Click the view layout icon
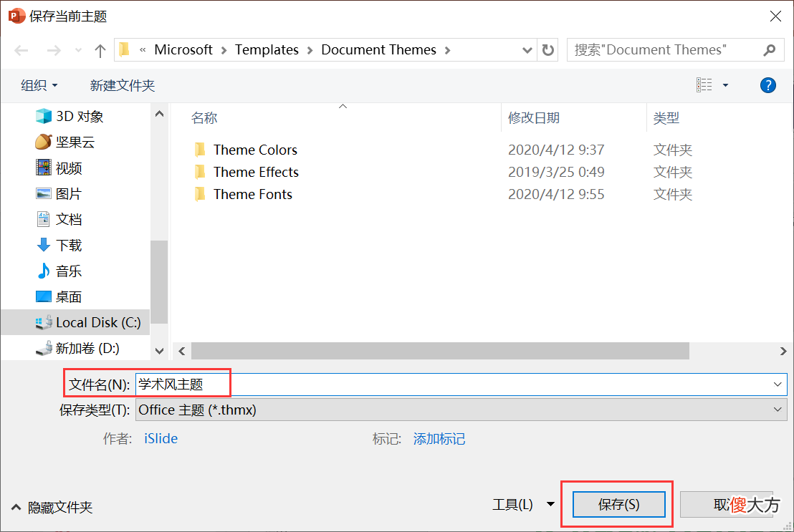794x532 pixels. click(x=704, y=85)
